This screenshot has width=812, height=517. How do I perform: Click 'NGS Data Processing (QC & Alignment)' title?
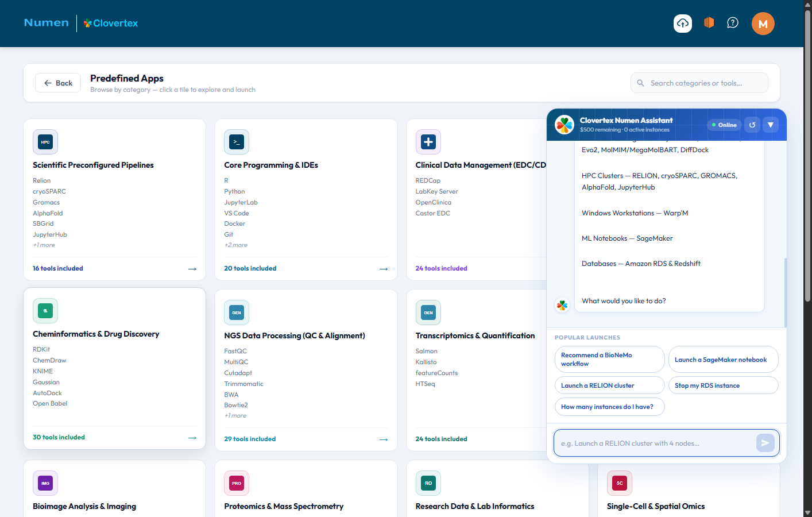coord(295,335)
